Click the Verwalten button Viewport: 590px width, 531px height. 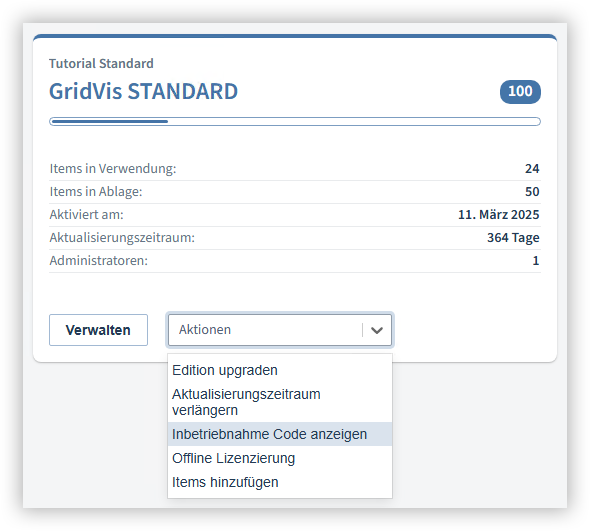pyautogui.click(x=98, y=330)
